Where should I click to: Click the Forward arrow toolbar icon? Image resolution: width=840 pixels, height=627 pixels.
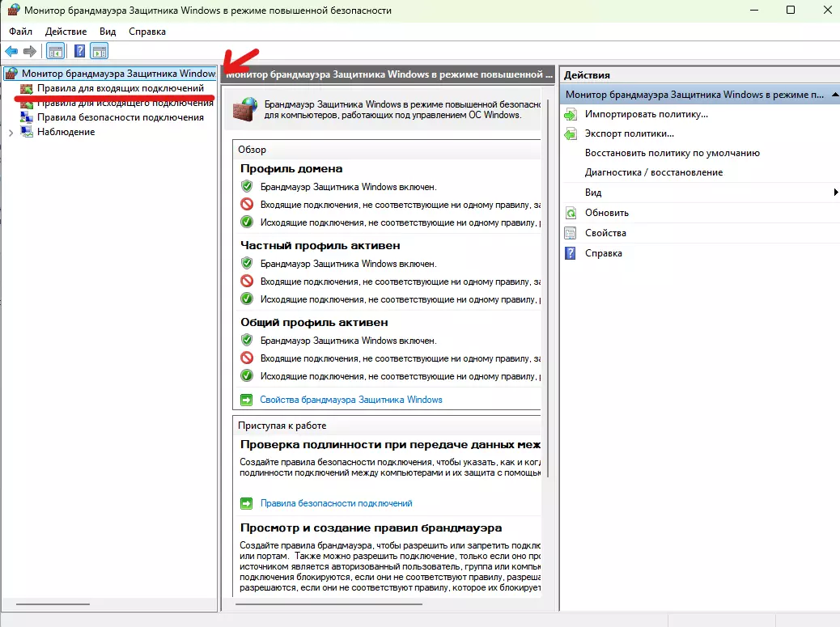[x=30, y=52]
